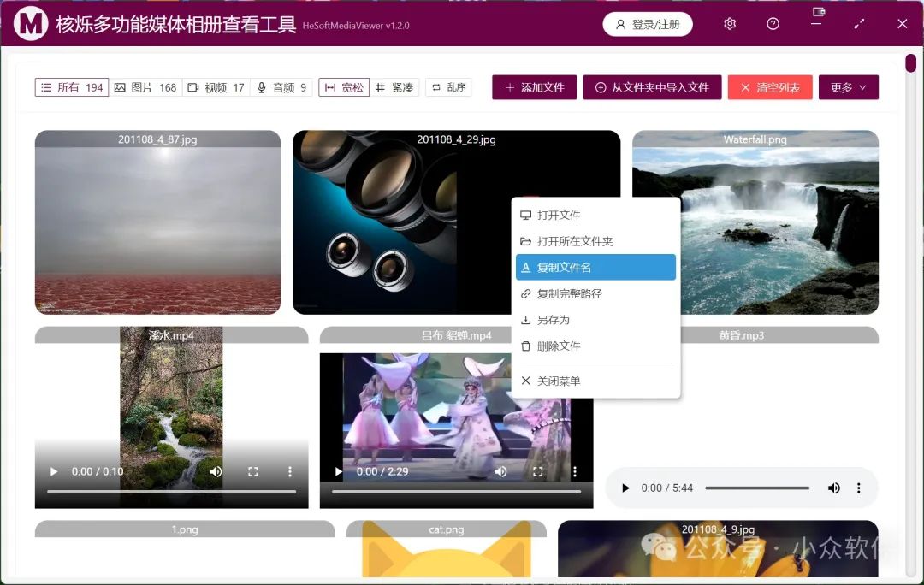Click the vertical scrollbar thumb

point(911,63)
